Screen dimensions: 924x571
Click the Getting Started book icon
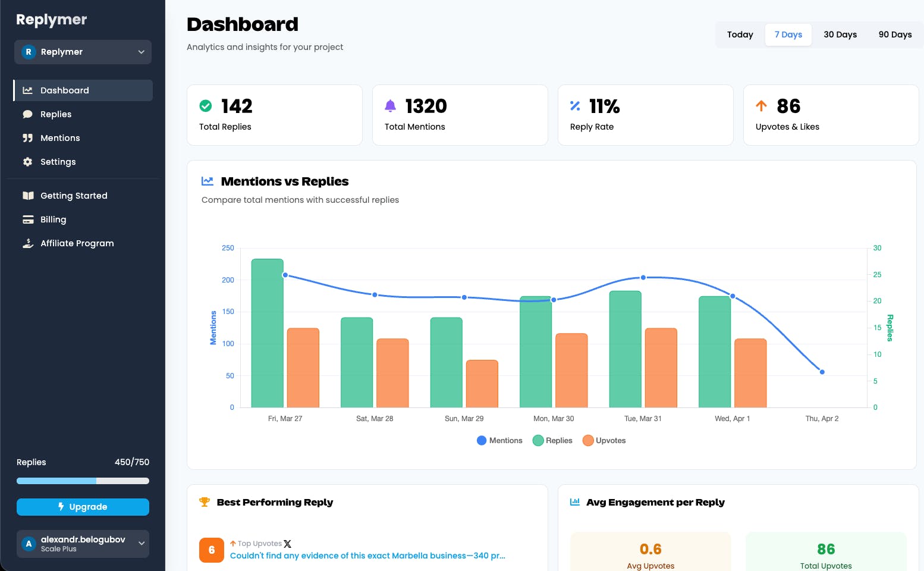(x=28, y=196)
